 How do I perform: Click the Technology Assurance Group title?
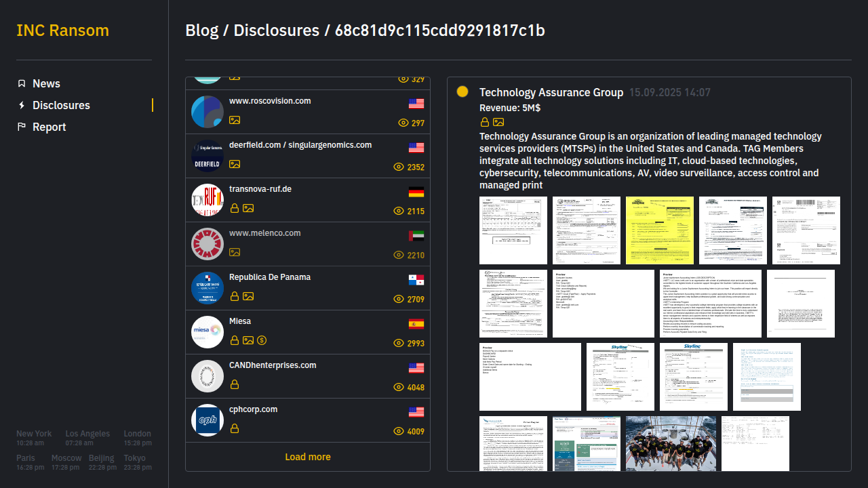(x=551, y=92)
